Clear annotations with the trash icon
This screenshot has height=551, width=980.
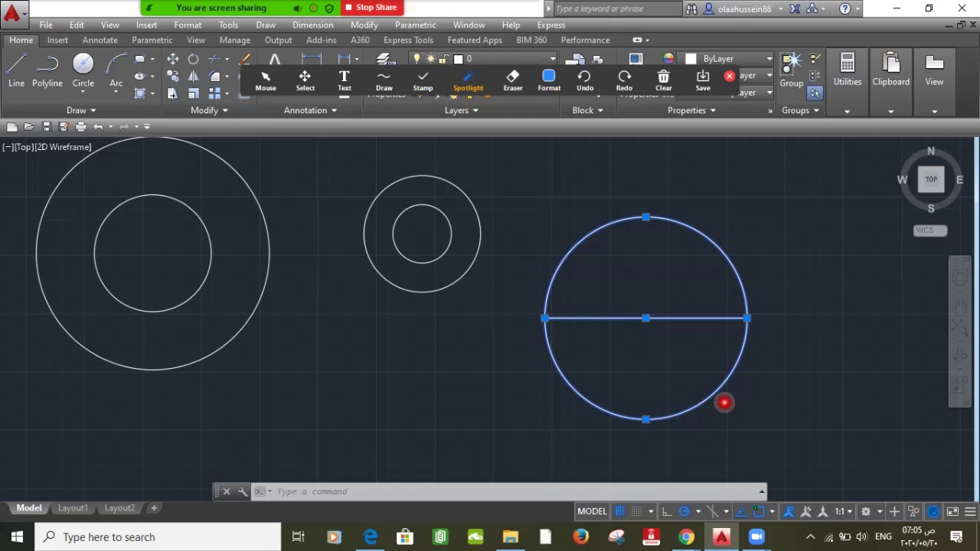pyautogui.click(x=664, y=80)
